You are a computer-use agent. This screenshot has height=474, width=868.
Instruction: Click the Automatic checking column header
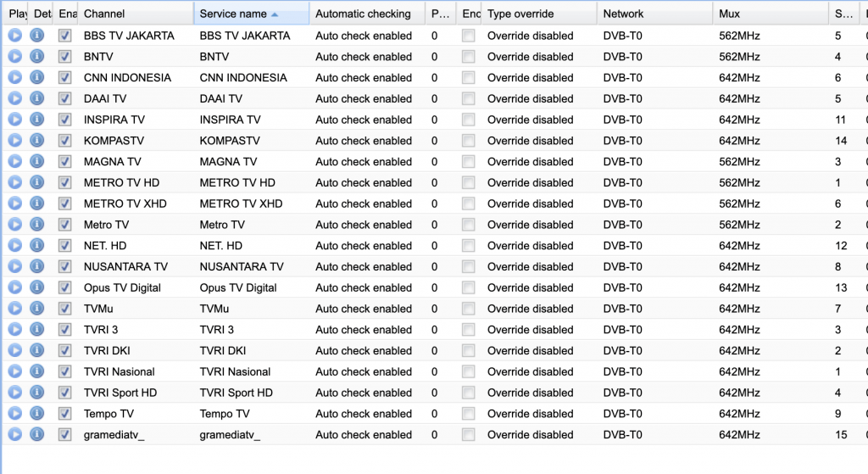pos(363,14)
